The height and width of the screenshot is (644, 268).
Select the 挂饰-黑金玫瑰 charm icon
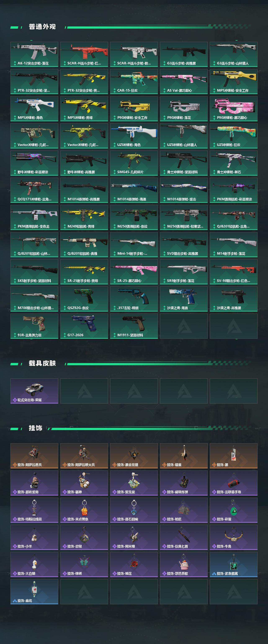click(134, 456)
